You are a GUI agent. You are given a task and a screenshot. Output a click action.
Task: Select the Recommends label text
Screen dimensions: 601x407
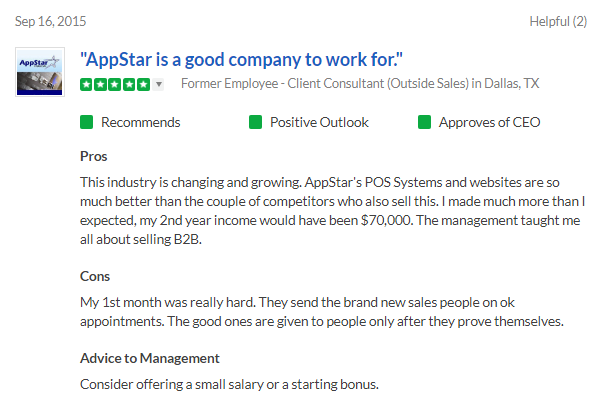[141, 122]
